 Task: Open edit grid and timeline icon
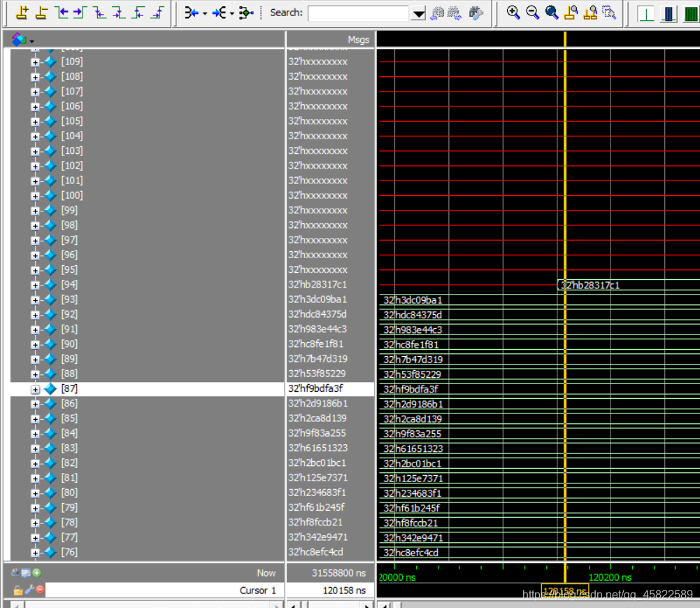[x=25, y=572]
